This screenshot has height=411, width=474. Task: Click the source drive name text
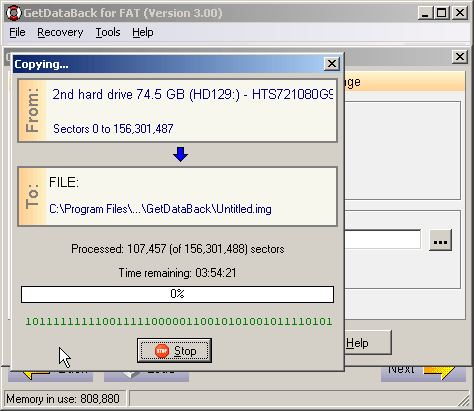pyautogui.click(x=193, y=95)
